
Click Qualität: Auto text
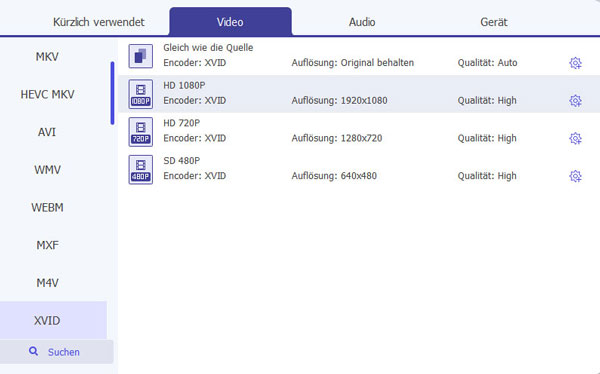[x=487, y=63]
